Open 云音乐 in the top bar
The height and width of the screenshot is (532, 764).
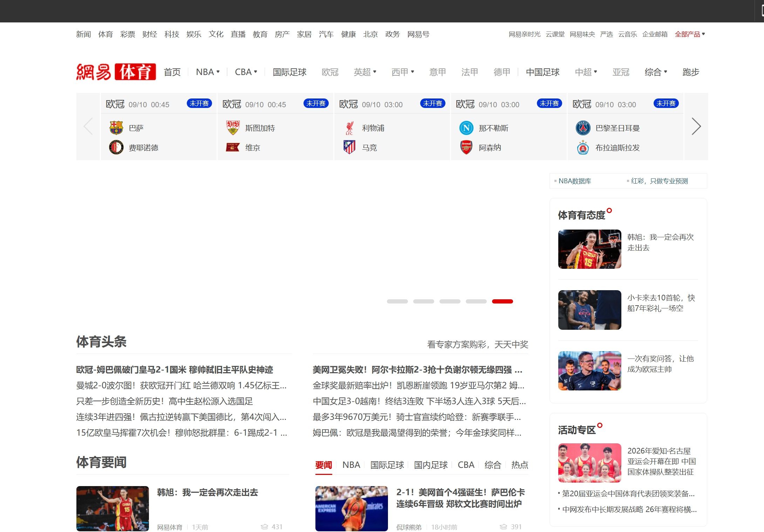pyautogui.click(x=627, y=34)
